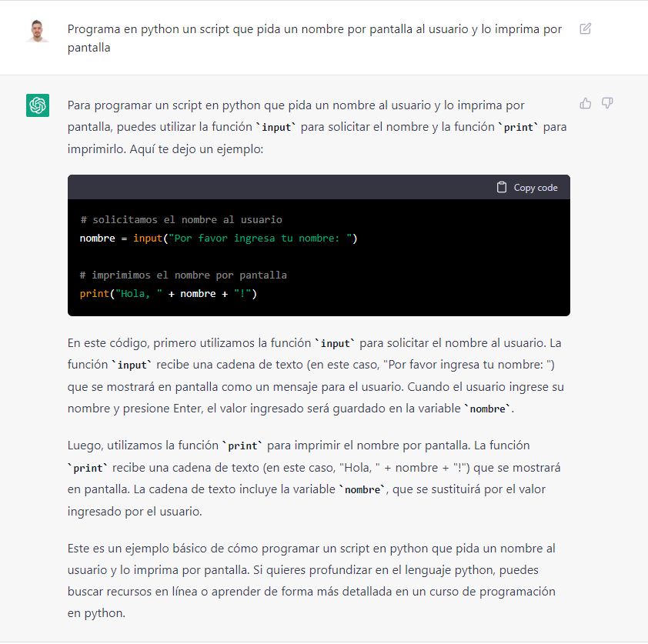648x644 pixels.
Task: Click the user prompt text about python script
Action: [x=315, y=38]
